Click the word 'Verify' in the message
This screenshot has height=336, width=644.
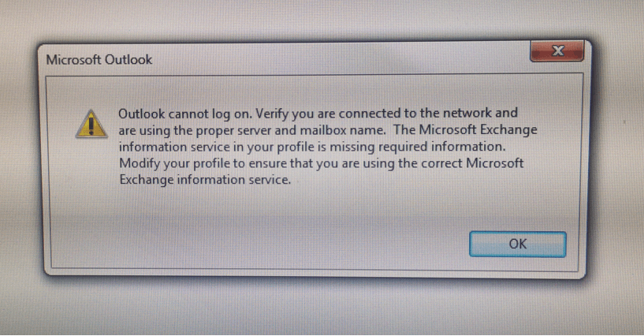coord(273,114)
